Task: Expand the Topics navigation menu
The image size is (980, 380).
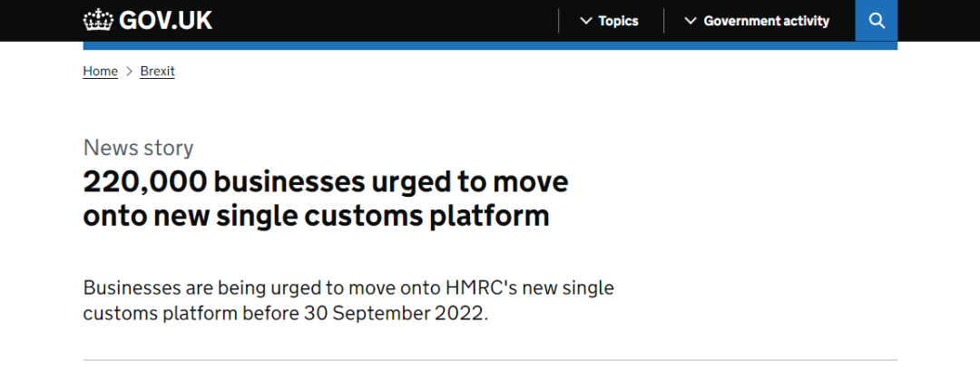Action: point(610,21)
